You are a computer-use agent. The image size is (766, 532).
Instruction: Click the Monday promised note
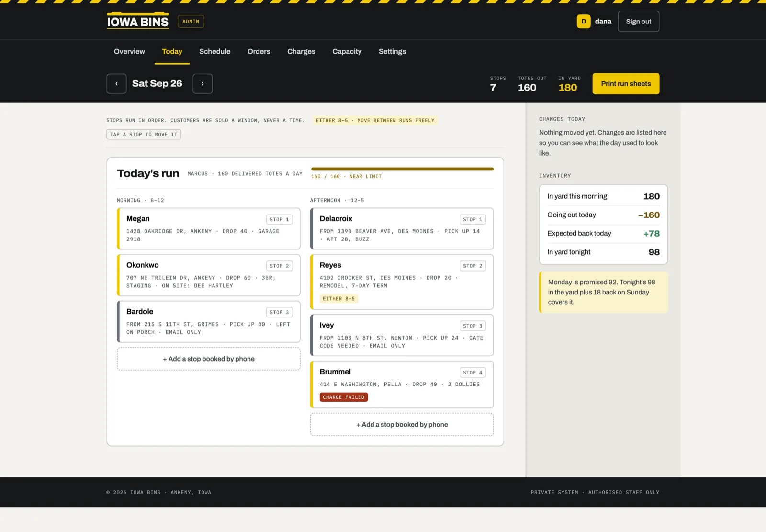(603, 292)
